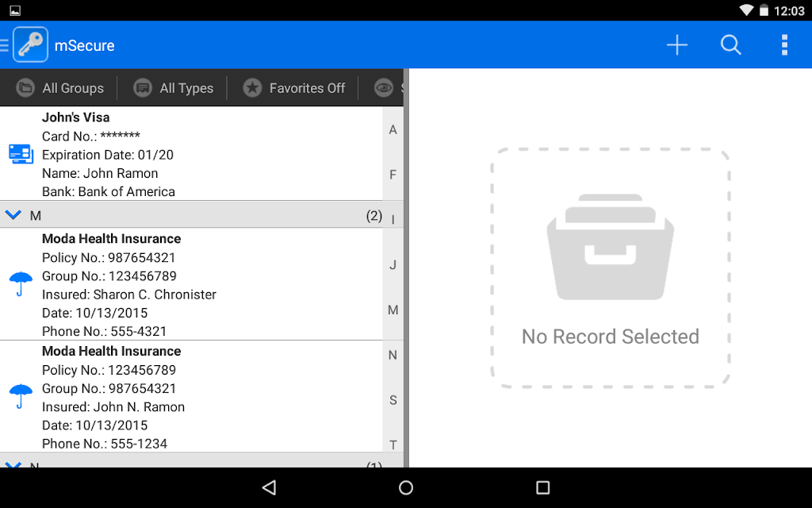Open Moda Health Insurance policy 987654321 record
The image size is (812, 508).
191,284
